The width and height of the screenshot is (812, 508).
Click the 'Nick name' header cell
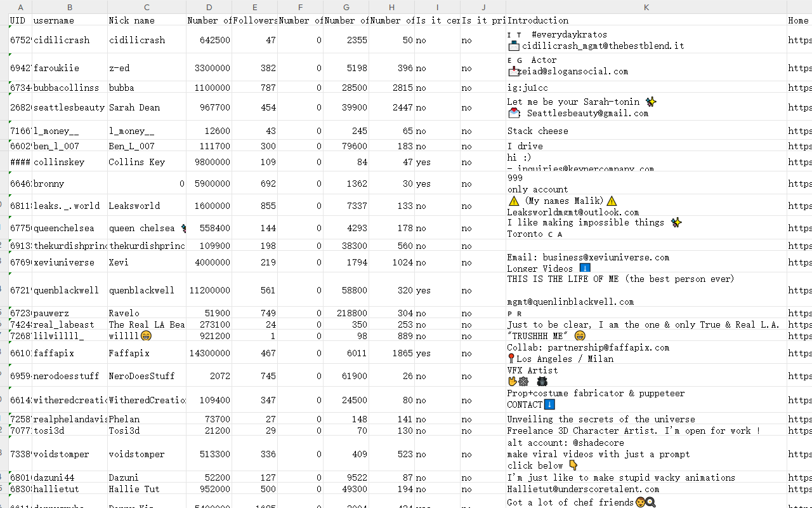(147, 20)
